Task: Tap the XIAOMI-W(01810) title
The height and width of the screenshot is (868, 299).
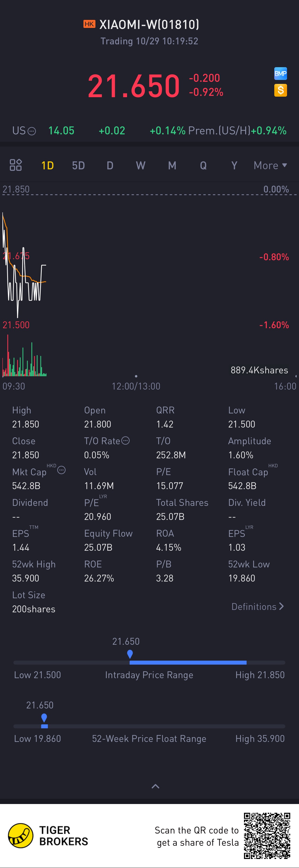Action: [x=149, y=24]
